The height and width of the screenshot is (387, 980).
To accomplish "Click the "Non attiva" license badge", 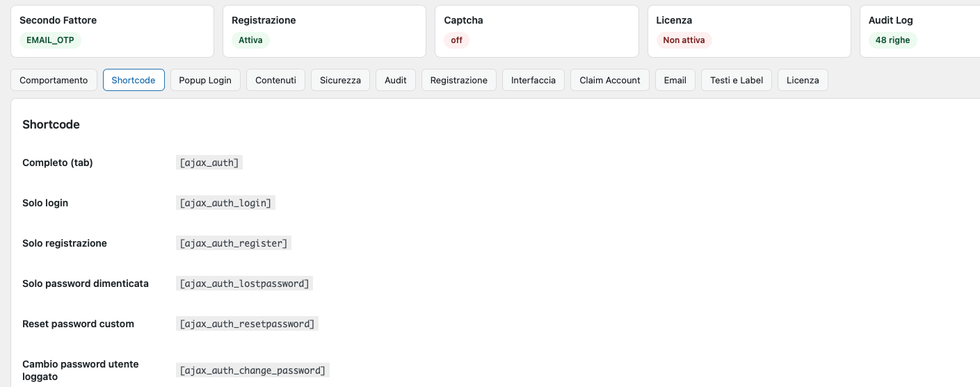I will click(684, 40).
